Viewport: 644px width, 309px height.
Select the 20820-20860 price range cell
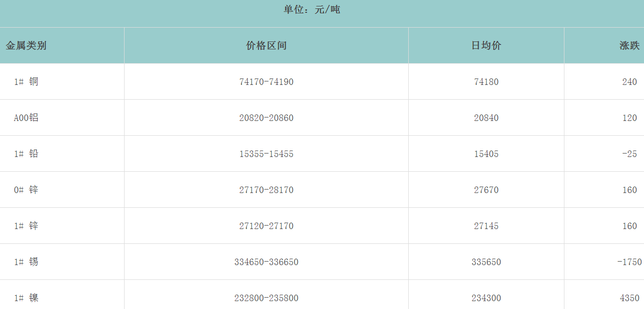pos(266,118)
